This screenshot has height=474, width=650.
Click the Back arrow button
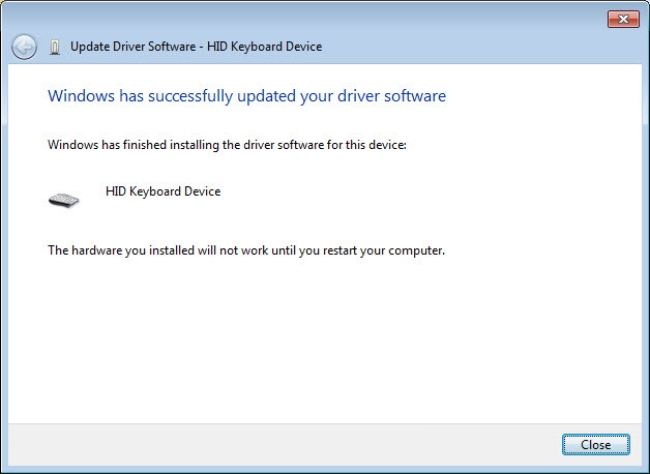pos(24,47)
